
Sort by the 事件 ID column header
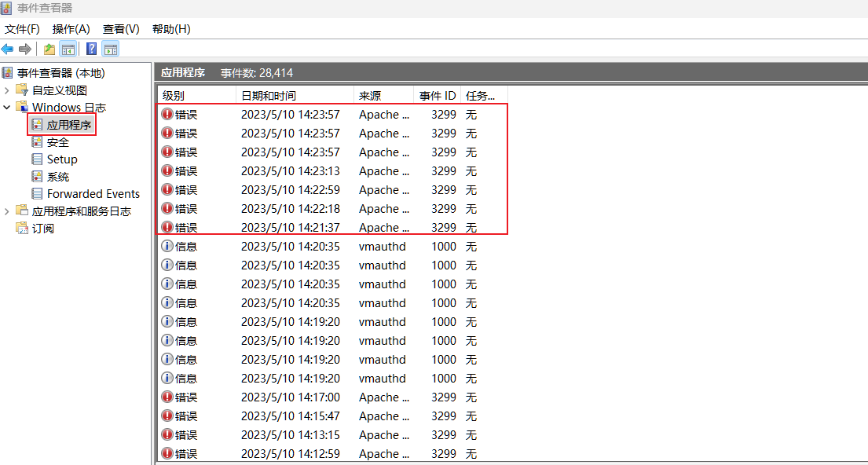tap(438, 96)
